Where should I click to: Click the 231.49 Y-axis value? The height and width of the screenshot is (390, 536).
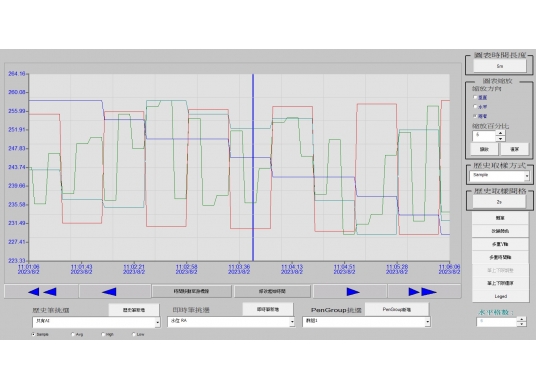point(17,223)
